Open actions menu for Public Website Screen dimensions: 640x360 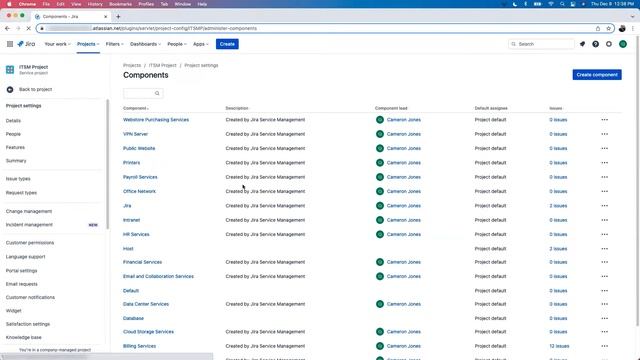coord(604,149)
